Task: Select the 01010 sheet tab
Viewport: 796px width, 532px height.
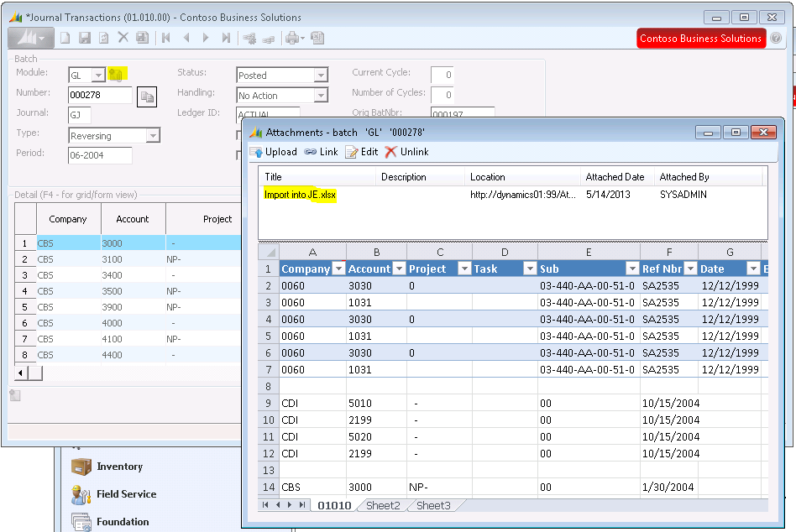Action: tap(334, 505)
